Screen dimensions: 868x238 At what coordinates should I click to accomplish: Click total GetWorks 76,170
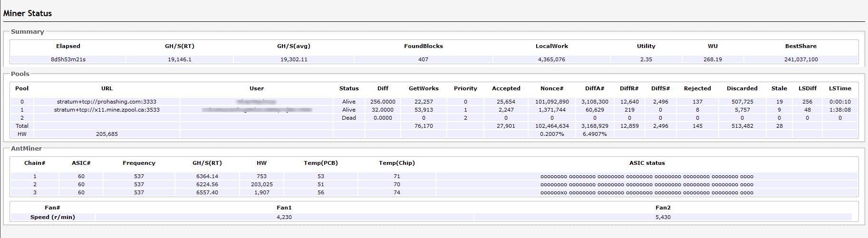tap(424, 126)
